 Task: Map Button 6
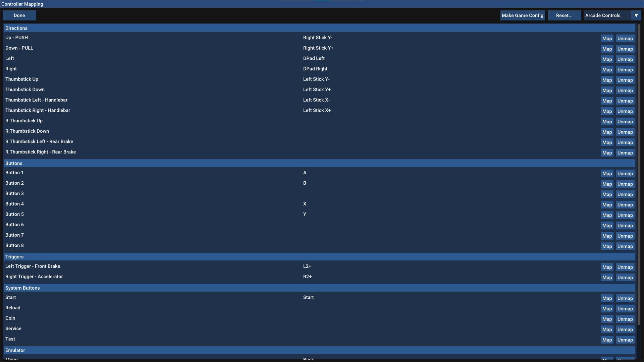click(607, 226)
